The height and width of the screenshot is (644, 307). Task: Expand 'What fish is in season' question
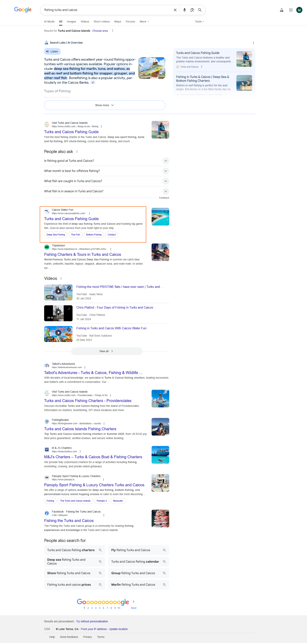coord(106,191)
